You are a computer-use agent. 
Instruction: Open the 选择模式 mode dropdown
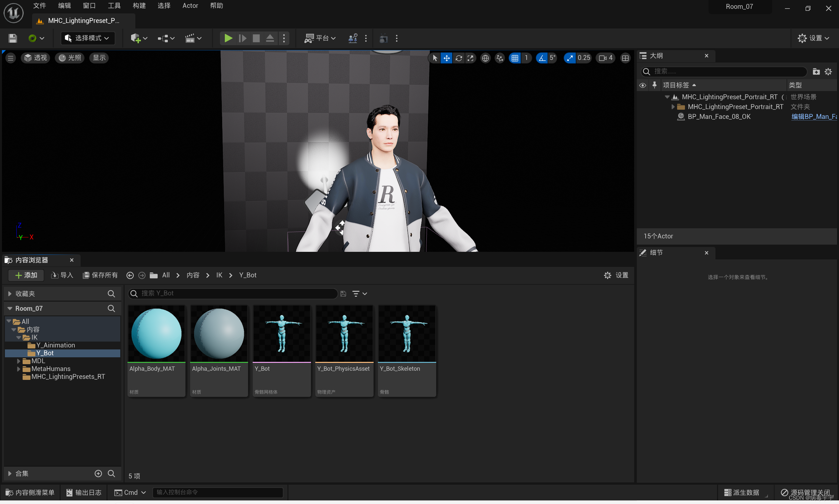tap(88, 38)
